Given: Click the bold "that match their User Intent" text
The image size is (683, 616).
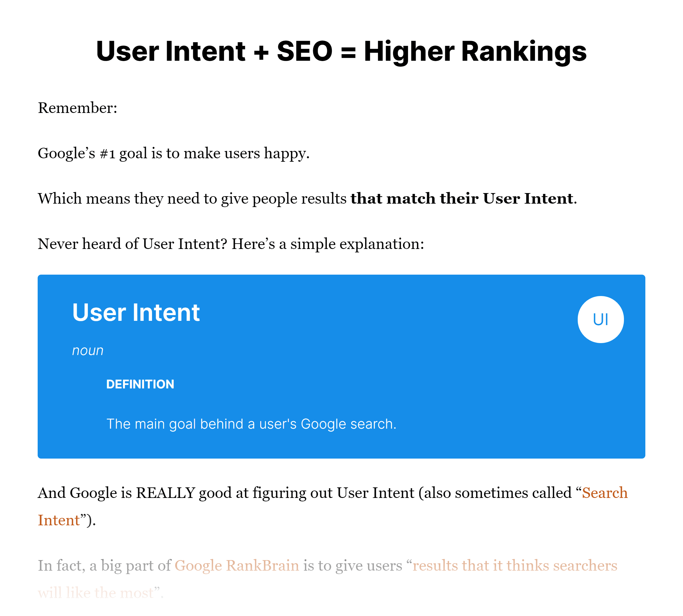Looking at the screenshot, I should tap(462, 198).
